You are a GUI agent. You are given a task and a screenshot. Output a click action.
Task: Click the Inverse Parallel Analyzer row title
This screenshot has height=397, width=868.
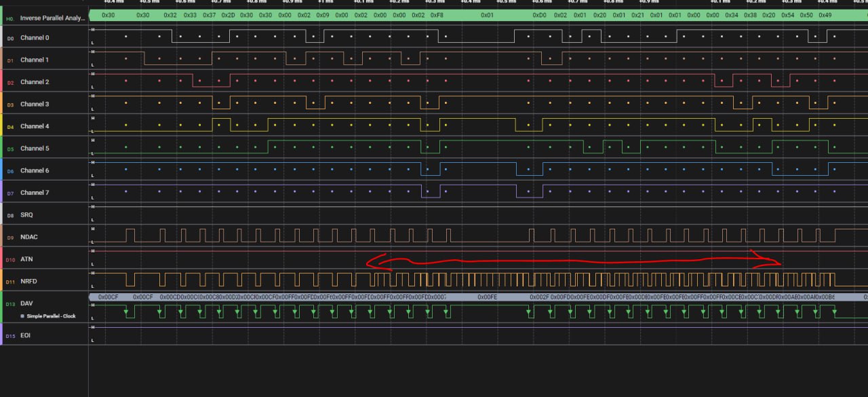click(53, 18)
